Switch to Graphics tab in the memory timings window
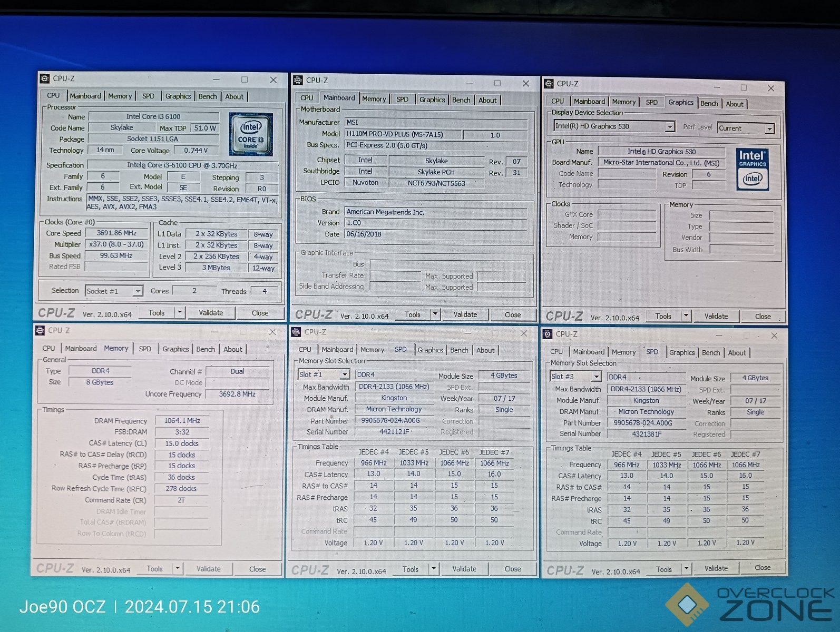Image resolution: width=840 pixels, height=632 pixels. point(175,349)
